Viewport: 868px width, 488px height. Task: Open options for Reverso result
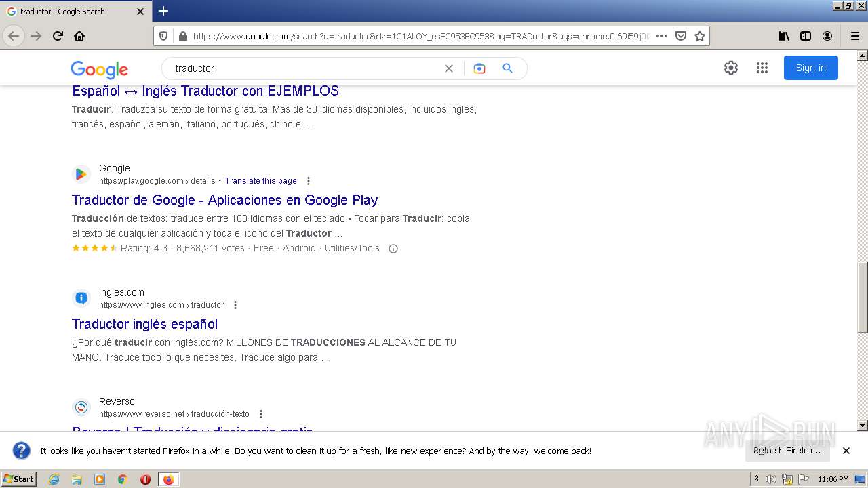(261, 414)
